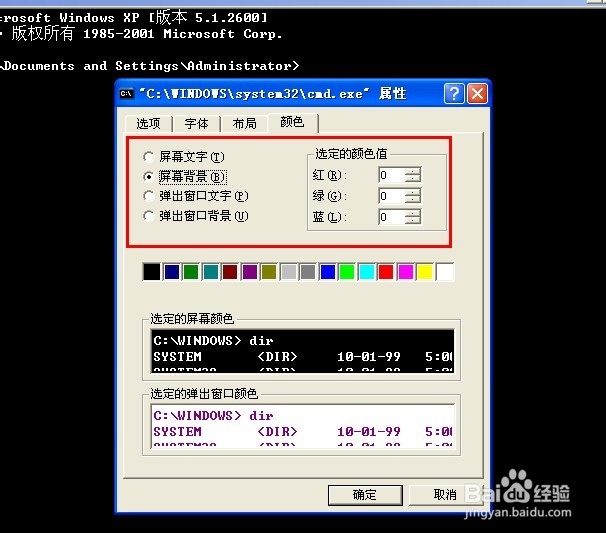
Task: Switch to the 选项 tab
Action: click(148, 124)
